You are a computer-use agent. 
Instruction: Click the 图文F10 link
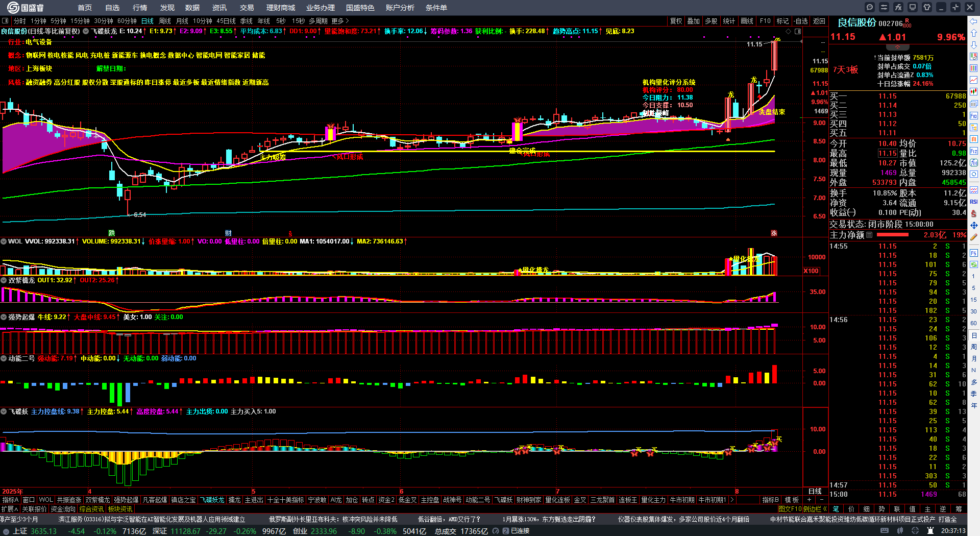click(x=790, y=509)
